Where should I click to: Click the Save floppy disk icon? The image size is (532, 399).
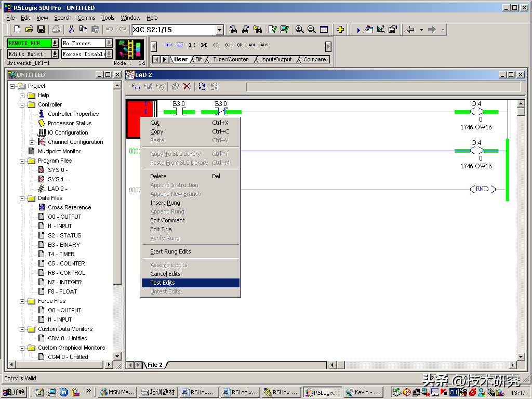pyautogui.click(x=41, y=30)
